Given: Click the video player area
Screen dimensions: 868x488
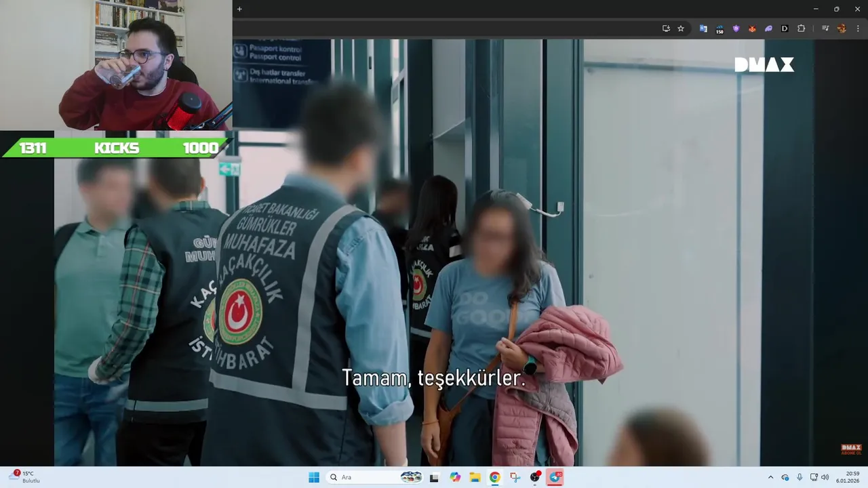Looking at the screenshot, I should click(x=434, y=252).
